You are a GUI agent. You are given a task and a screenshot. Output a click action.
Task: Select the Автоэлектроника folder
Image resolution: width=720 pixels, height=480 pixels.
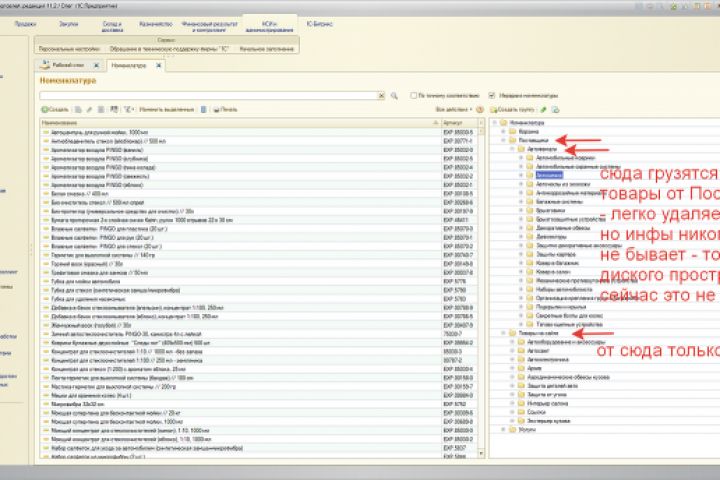tap(548, 359)
